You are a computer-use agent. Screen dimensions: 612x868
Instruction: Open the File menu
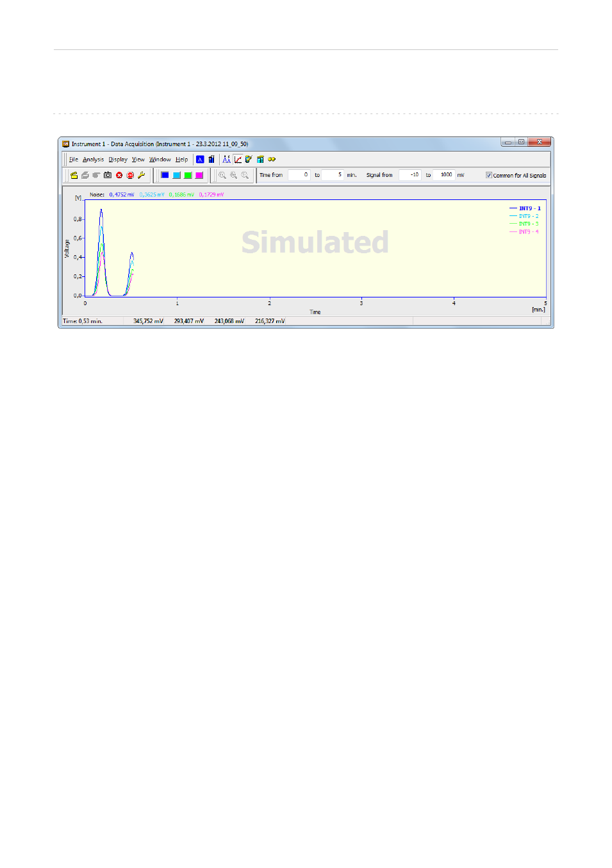(74, 160)
